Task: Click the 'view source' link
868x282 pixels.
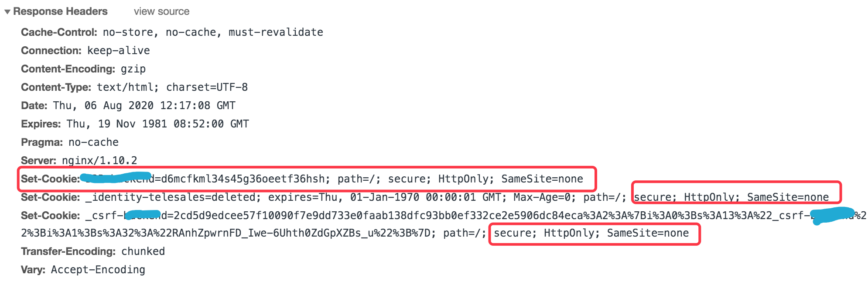Action: [x=161, y=12]
